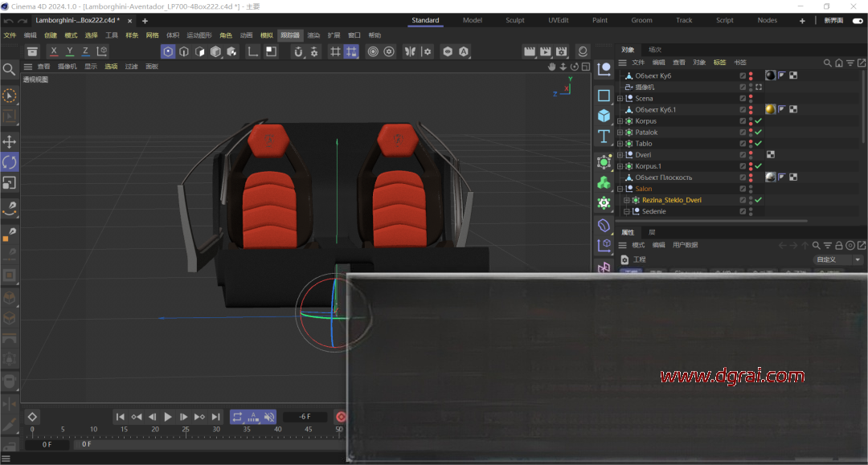Toggle the muted sound icon in timeline

(269, 417)
